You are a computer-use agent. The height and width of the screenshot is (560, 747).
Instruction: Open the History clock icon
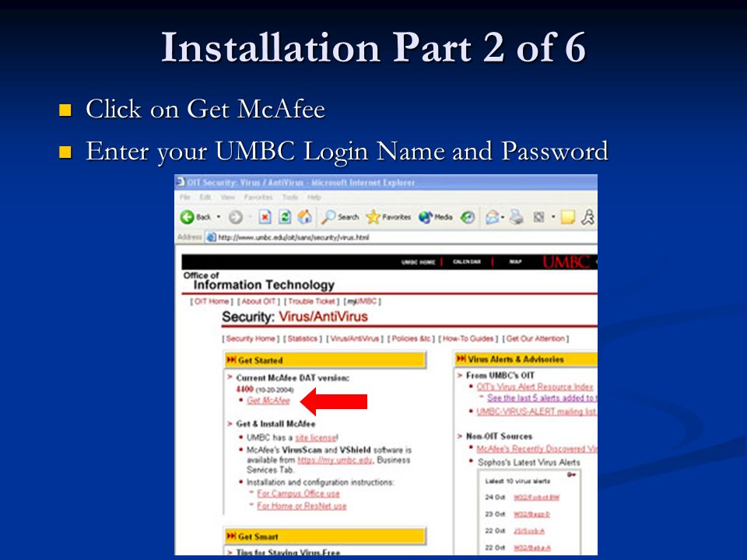[x=468, y=217]
